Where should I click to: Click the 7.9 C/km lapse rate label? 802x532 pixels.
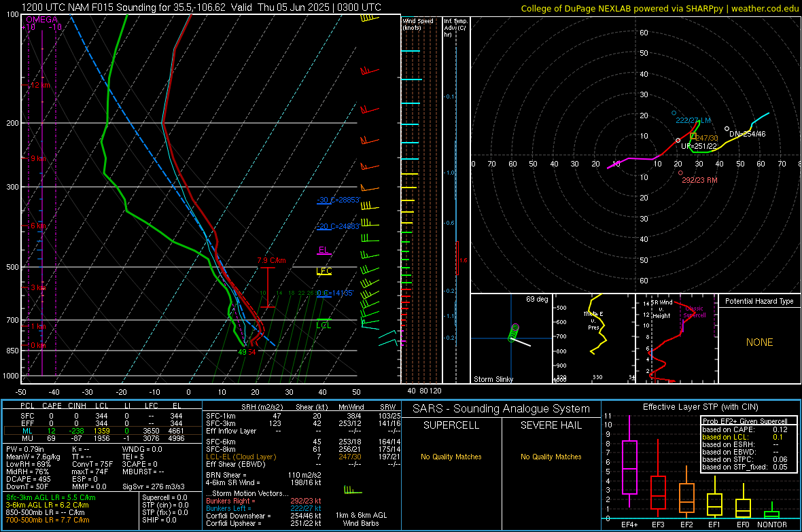(x=271, y=260)
